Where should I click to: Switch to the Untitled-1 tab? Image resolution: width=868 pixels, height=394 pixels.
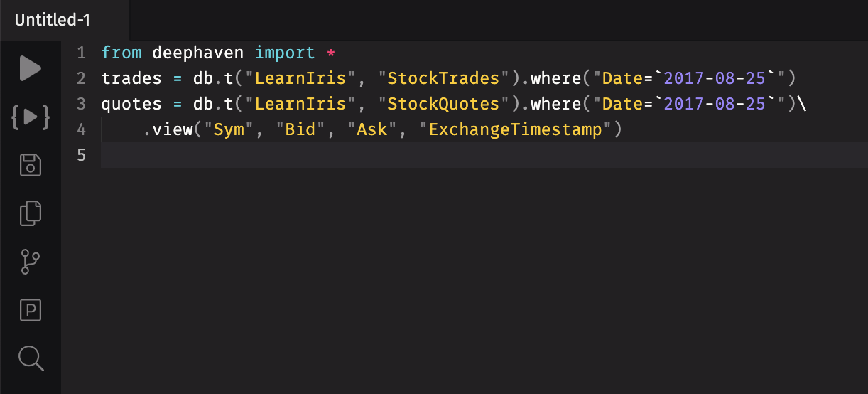[53, 20]
